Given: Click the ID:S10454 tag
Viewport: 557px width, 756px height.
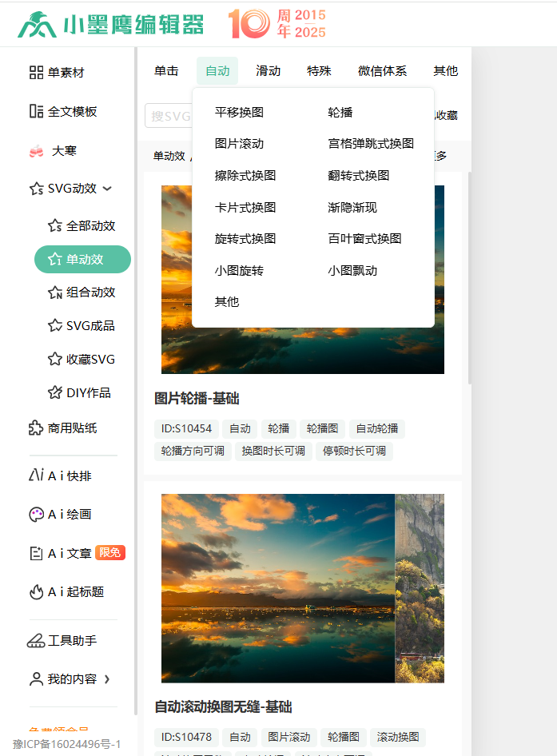Looking at the screenshot, I should (x=187, y=428).
